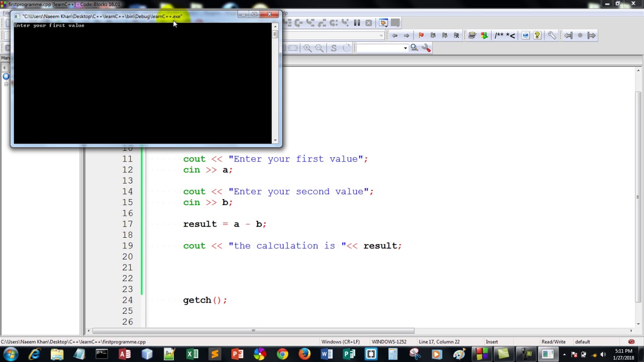This screenshot has height=362, width=644.
Task: Open the Doxygen HTML documentation icon
Action: [525, 35]
